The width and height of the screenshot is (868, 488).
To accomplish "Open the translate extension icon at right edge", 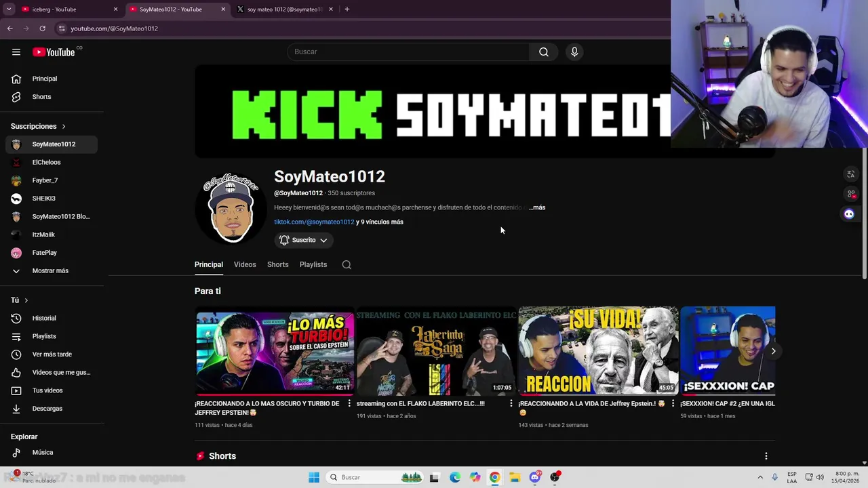I will pos(851,174).
